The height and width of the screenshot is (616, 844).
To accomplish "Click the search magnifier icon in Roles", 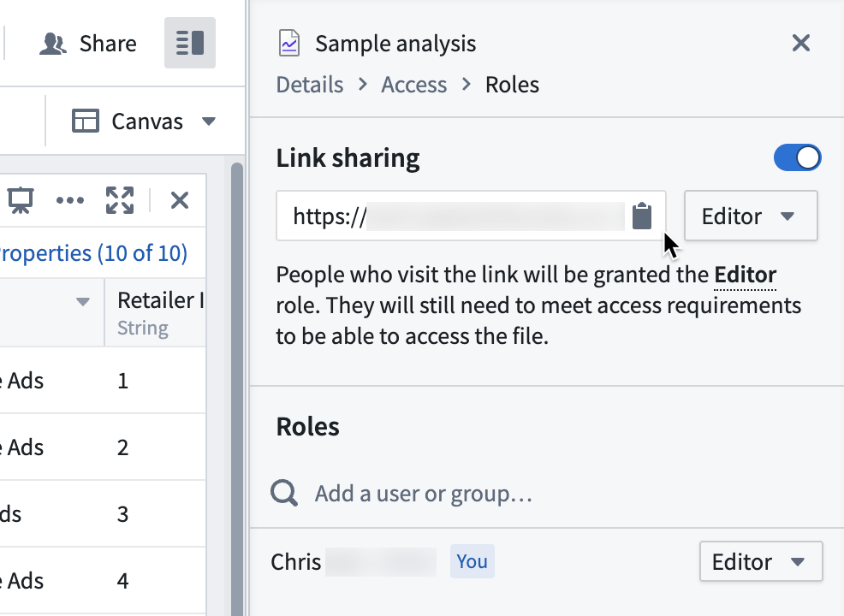I will click(283, 493).
